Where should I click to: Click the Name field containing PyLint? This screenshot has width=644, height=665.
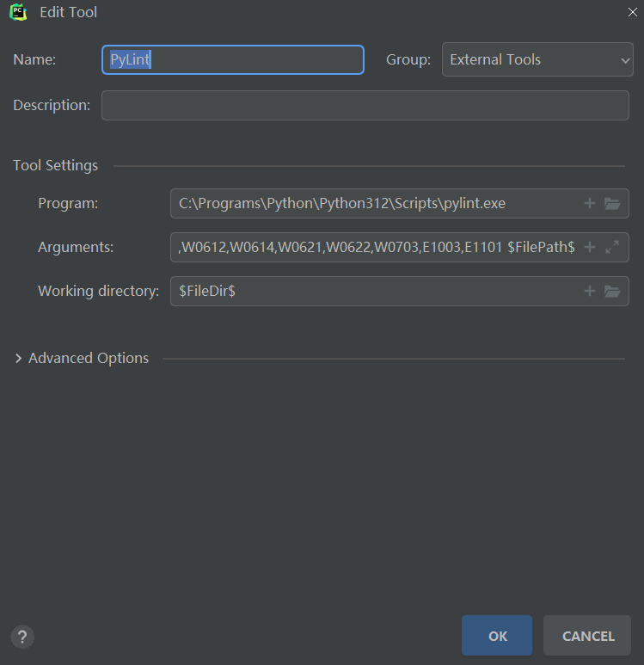click(232, 60)
